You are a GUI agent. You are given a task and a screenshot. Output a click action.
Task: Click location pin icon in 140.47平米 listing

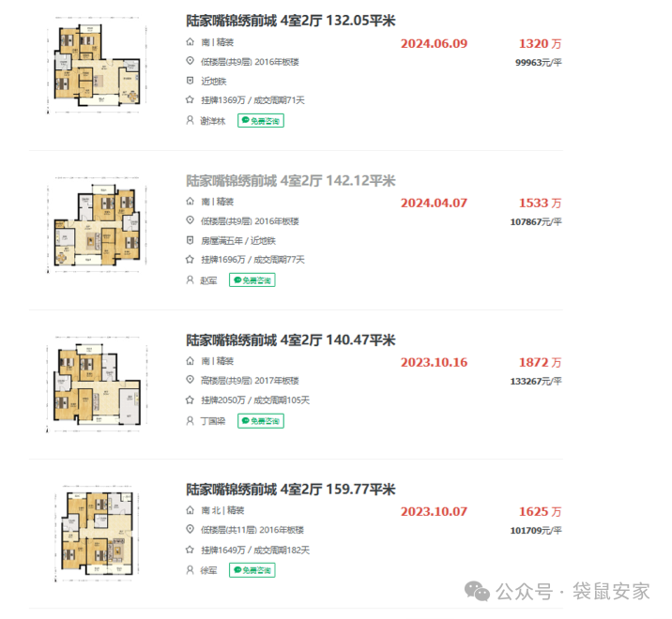tap(191, 380)
